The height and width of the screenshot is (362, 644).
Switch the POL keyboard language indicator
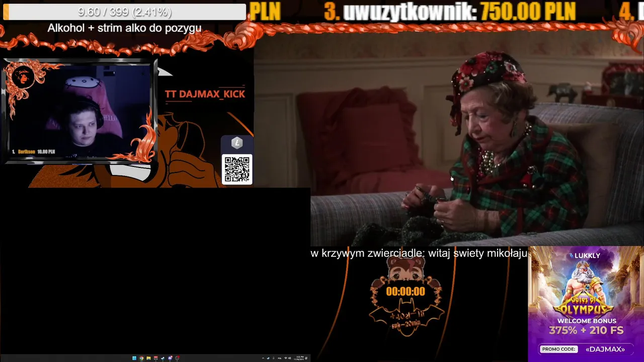[x=280, y=358]
